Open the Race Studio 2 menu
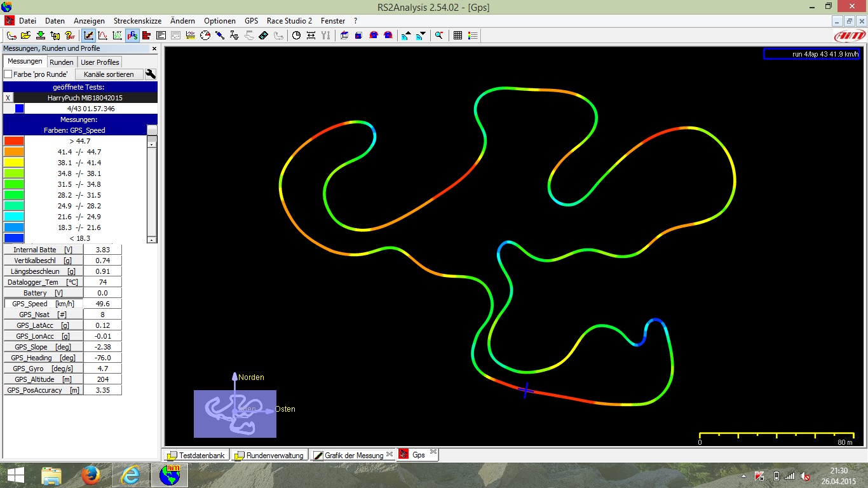 (x=289, y=21)
